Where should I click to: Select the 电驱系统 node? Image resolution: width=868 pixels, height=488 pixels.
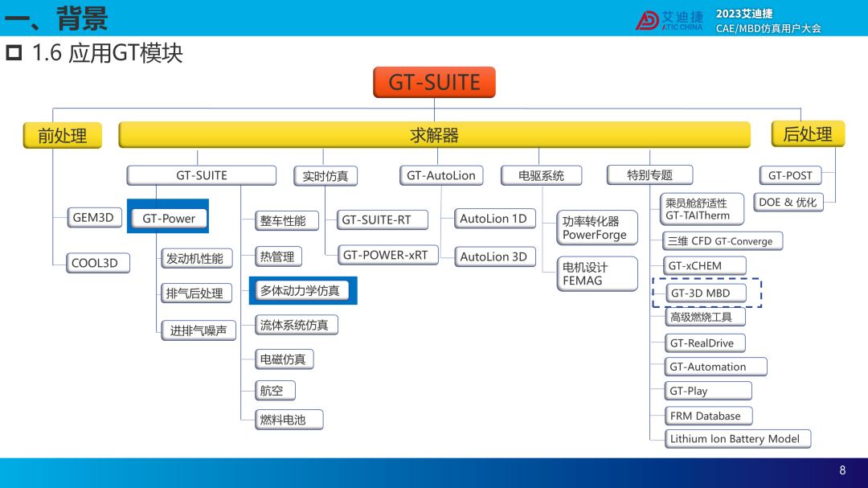[542, 175]
